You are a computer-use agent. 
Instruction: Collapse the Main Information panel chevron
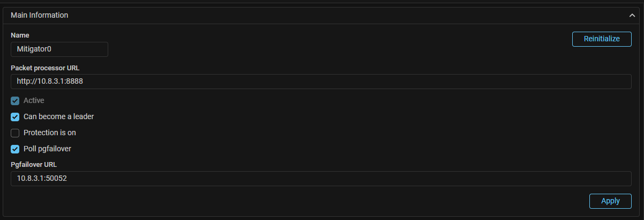click(x=632, y=16)
